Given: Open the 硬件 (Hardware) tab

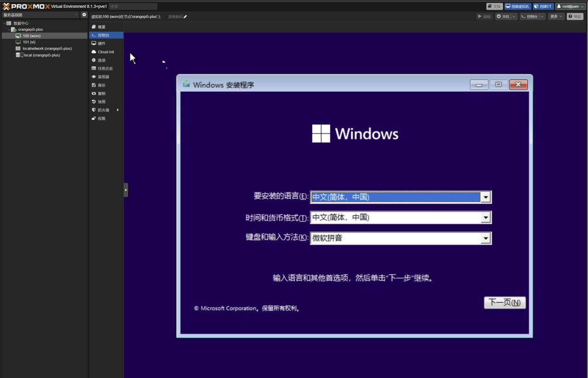Looking at the screenshot, I should tap(106, 43).
